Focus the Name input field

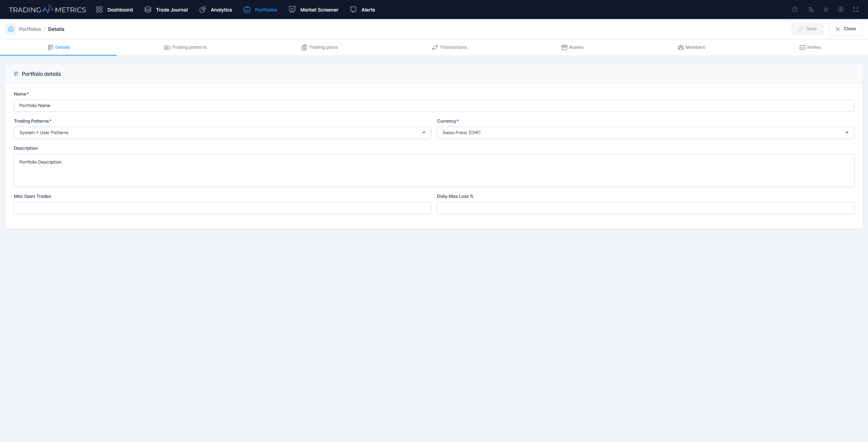pos(434,106)
